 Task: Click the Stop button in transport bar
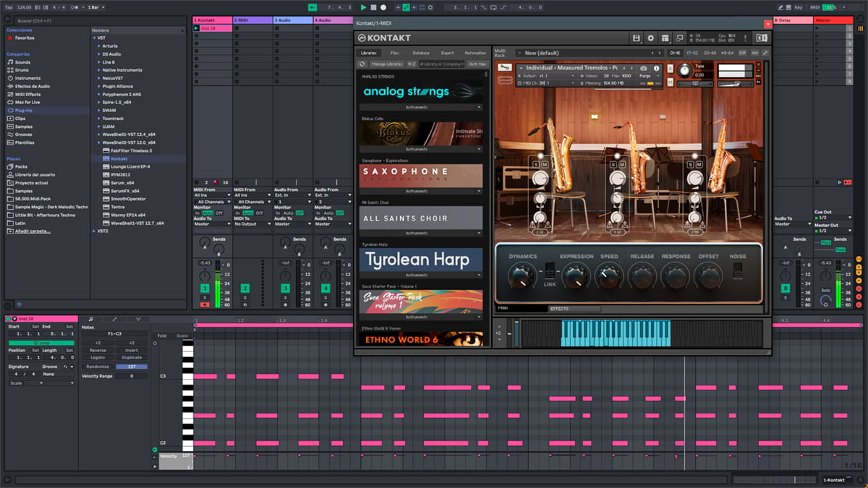(373, 7)
